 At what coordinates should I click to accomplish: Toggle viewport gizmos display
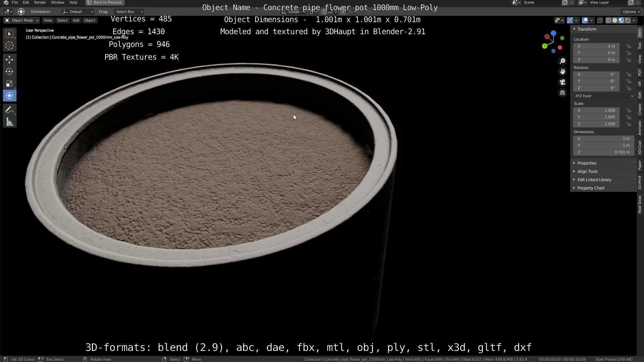click(x=570, y=20)
